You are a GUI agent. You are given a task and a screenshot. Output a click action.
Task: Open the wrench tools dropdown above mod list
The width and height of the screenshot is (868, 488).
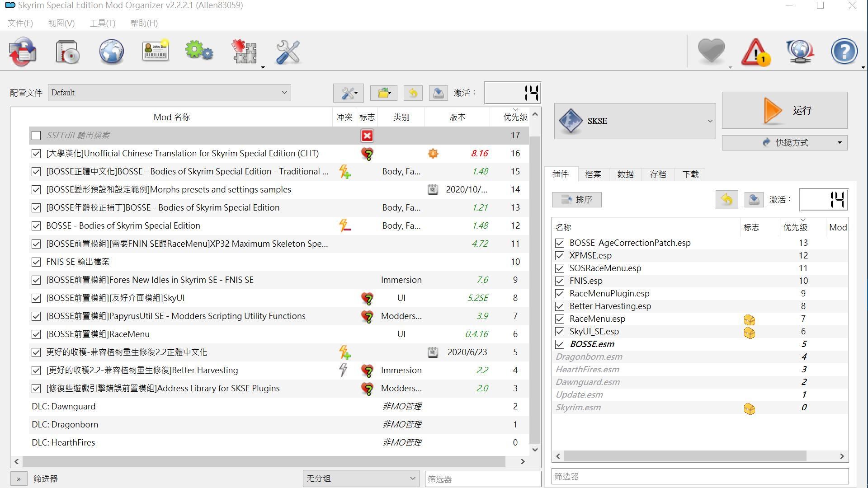point(349,93)
